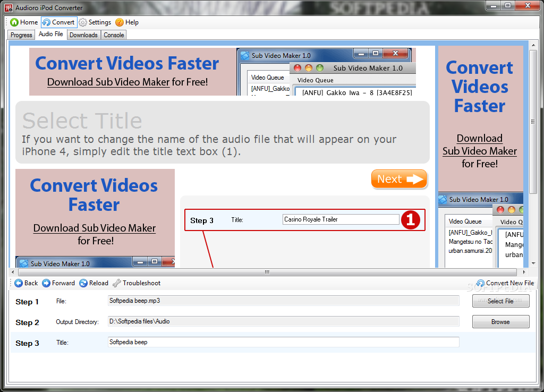Click the scroll up arrow
This screenshot has width=544, height=392.
(532, 45)
